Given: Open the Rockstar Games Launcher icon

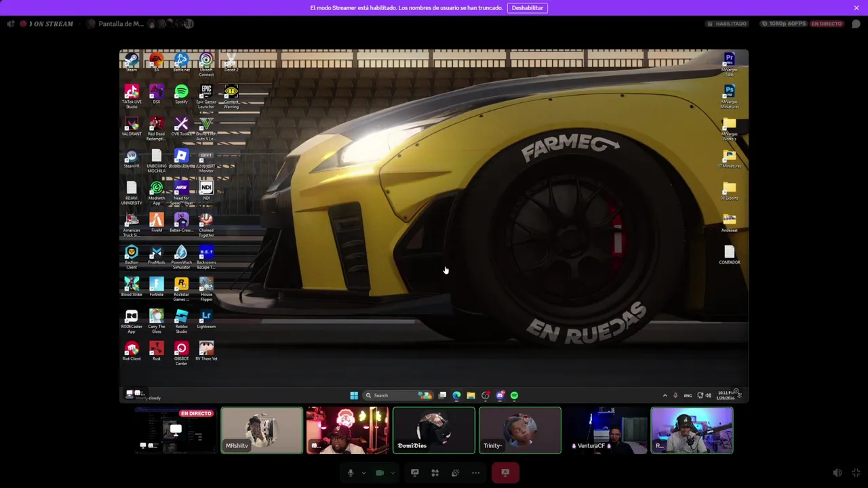Looking at the screenshot, I should pyautogui.click(x=181, y=289).
